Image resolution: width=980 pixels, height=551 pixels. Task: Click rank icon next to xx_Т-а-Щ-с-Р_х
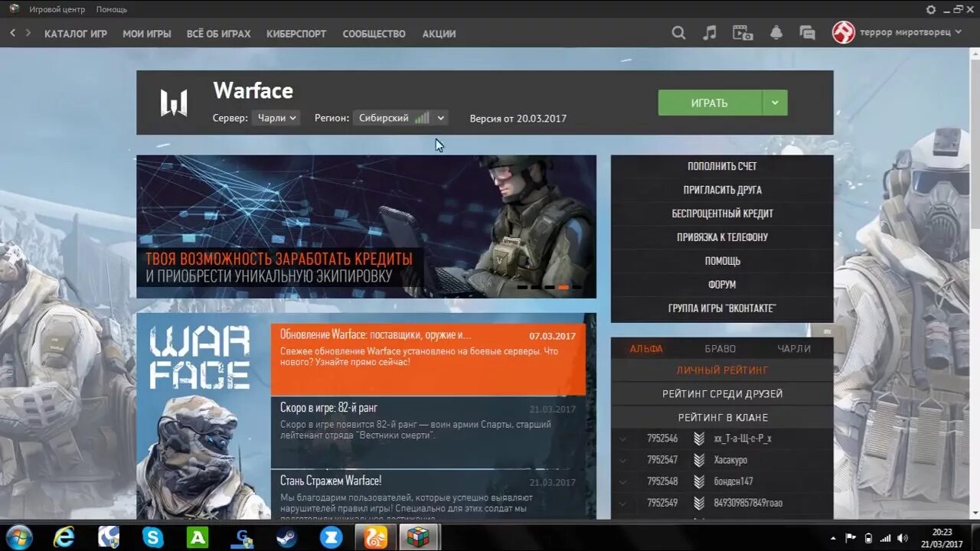[698, 439]
